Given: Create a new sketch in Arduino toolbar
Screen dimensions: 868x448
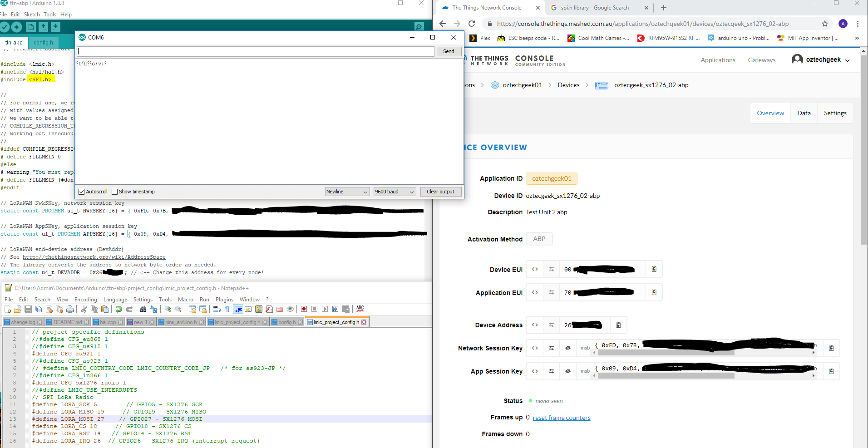Looking at the screenshot, I should 31,27.
